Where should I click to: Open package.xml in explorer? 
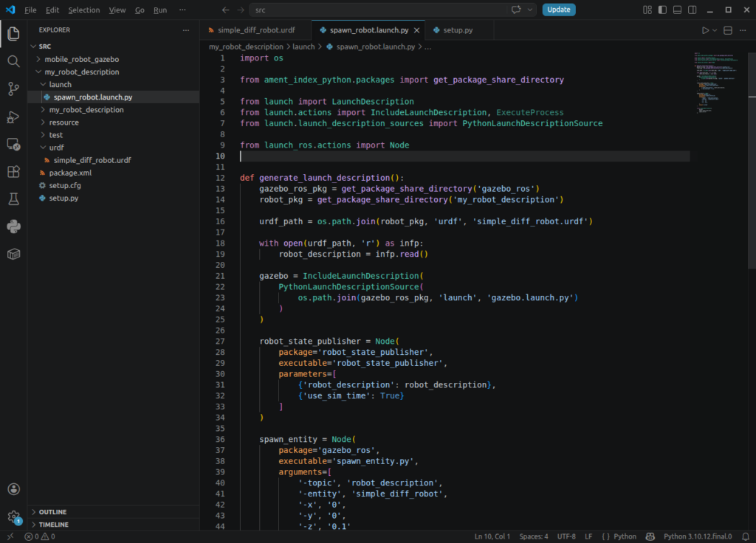[70, 173]
